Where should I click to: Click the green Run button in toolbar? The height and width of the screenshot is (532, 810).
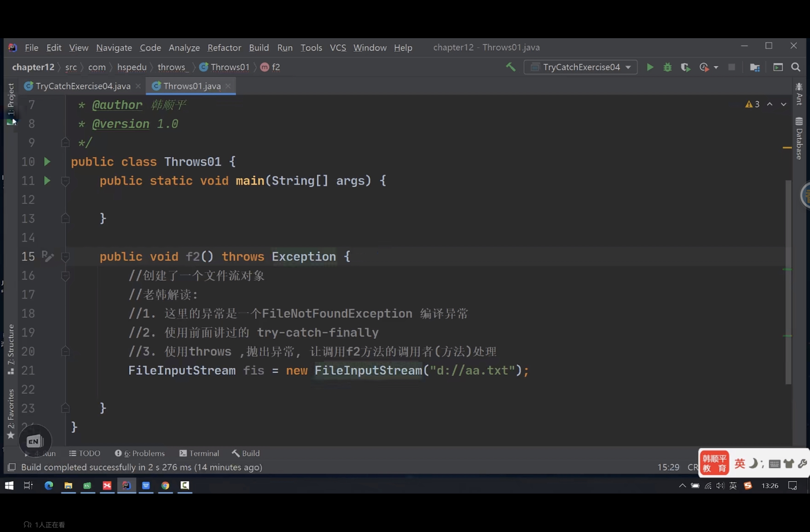click(650, 67)
